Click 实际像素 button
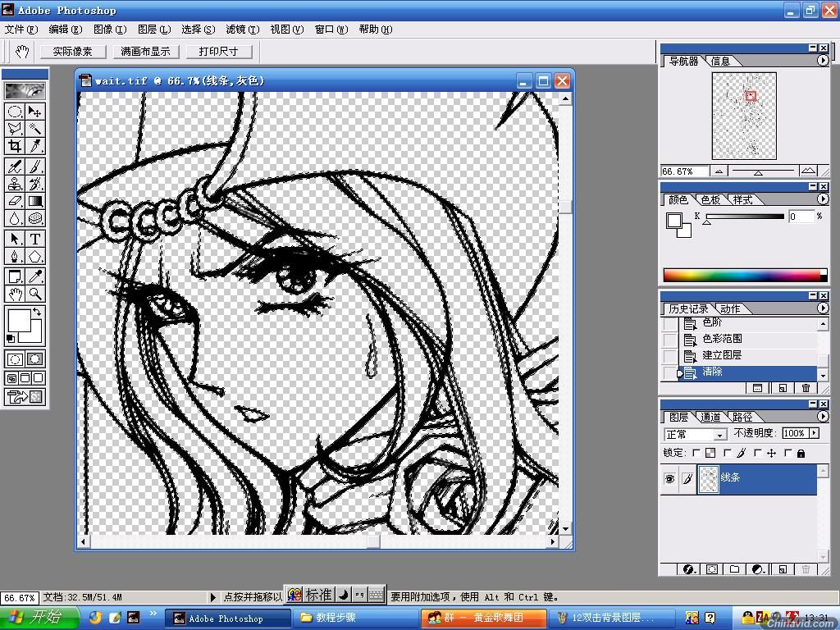 click(x=72, y=52)
